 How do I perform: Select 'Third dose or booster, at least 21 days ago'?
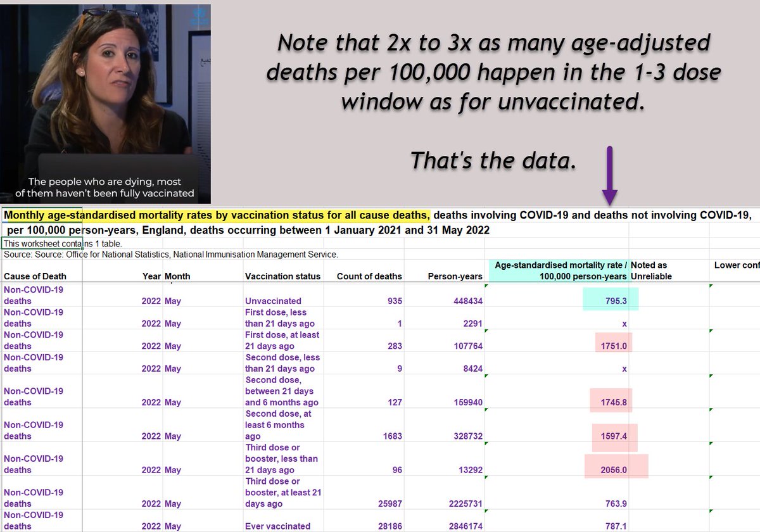(x=284, y=492)
